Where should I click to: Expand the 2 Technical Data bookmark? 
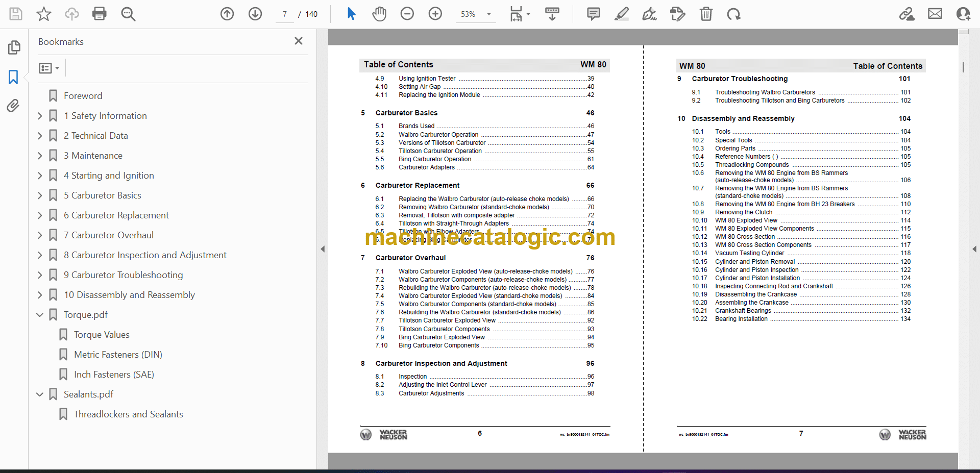40,136
